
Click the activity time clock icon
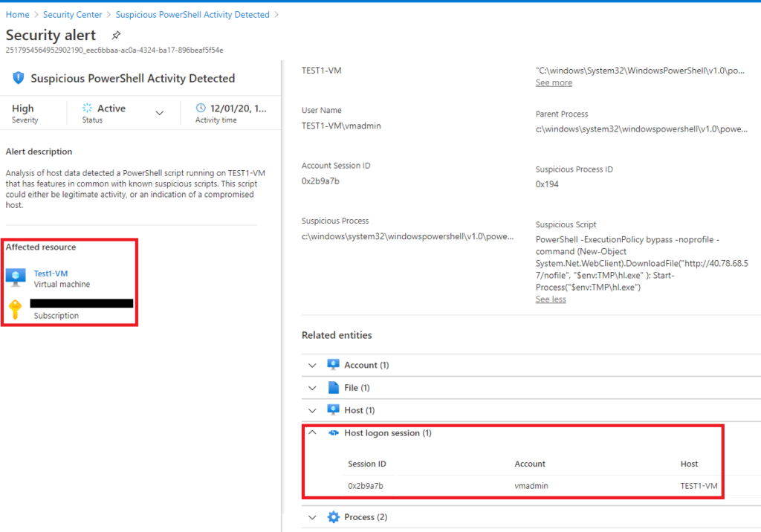pos(201,108)
